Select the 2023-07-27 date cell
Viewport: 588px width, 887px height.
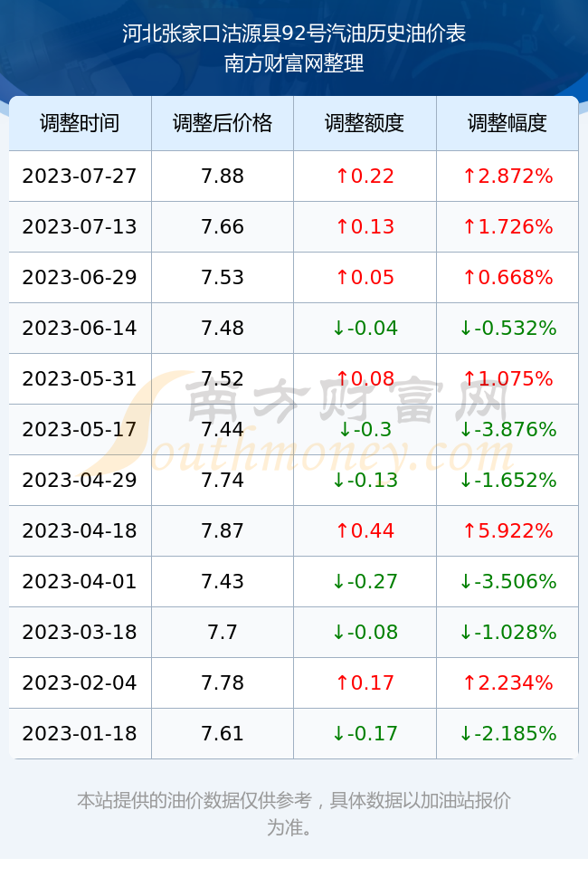pyautogui.click(x=80, y=176)
